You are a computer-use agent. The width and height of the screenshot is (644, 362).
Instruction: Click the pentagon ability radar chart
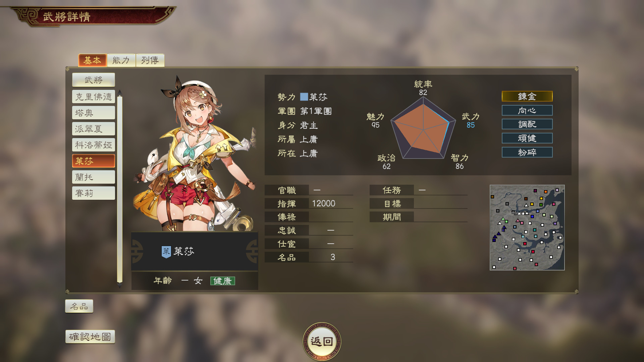pyautogui.click(x=423, y=131)
